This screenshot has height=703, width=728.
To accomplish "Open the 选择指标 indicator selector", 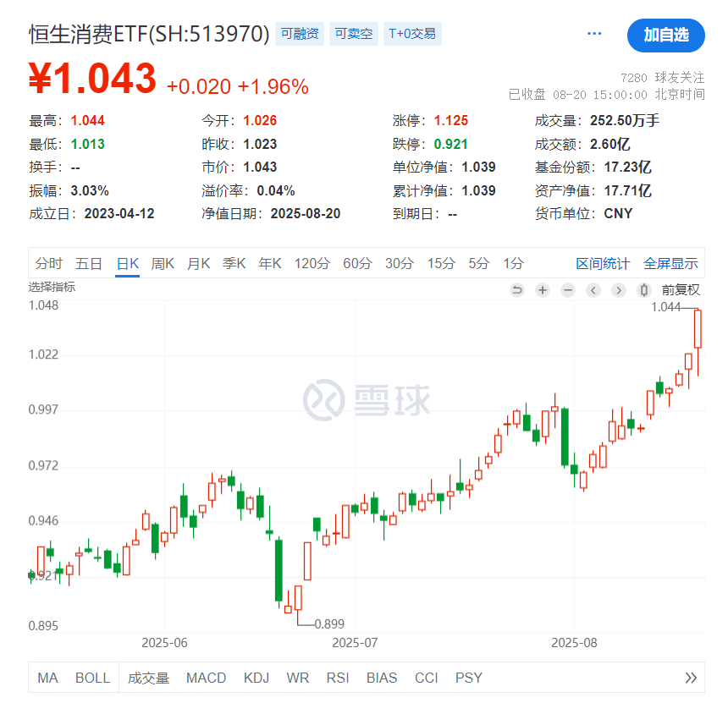I will tap(52, 287).
